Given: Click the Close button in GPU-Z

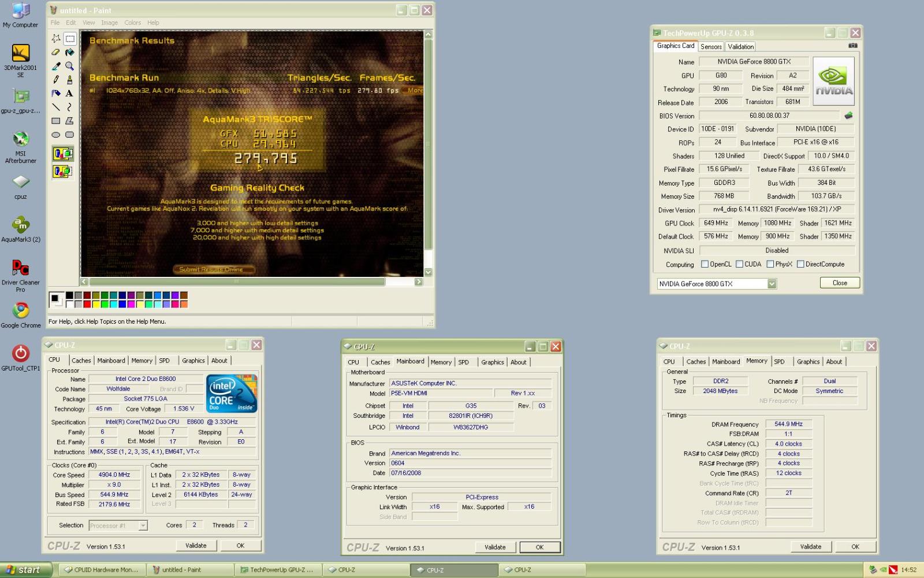Looking at the screenshot, I should 840,283.
